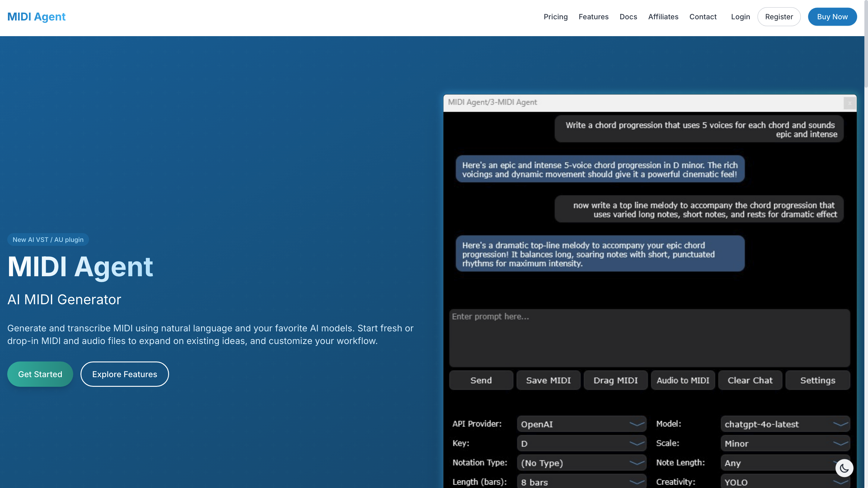The image size is (868, 488).
Task: Open the Pricing menu item
Action: click(555, 17)
